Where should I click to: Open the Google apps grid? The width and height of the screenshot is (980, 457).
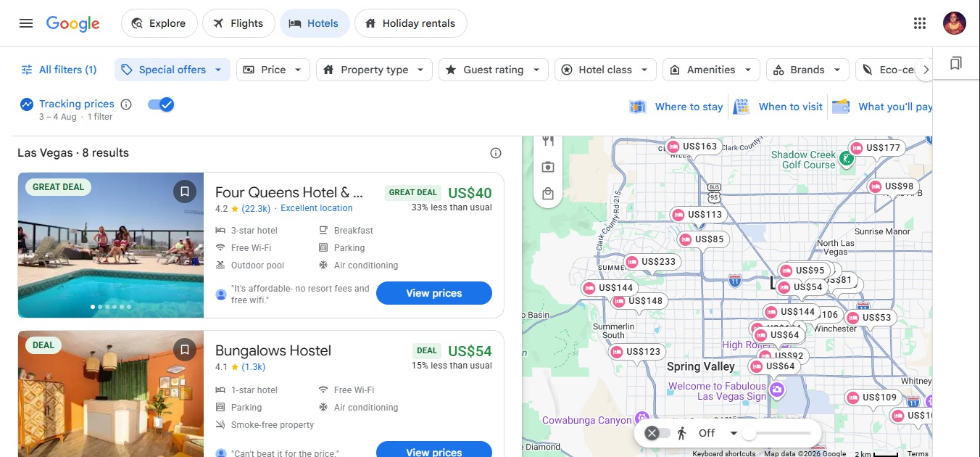[x=920, y=23]
